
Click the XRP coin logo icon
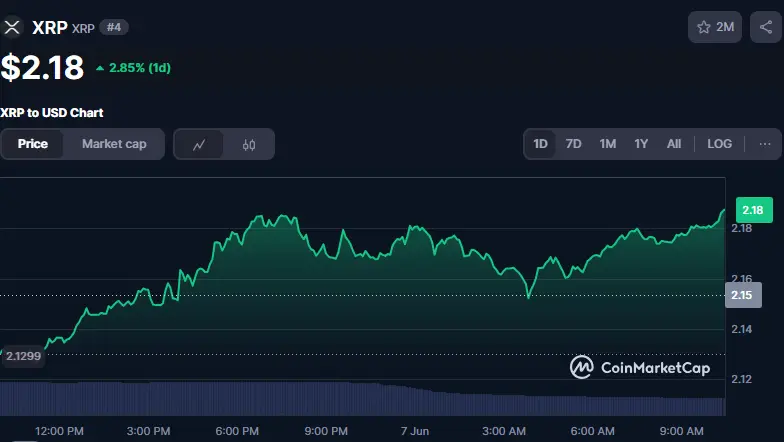(12, 27)
